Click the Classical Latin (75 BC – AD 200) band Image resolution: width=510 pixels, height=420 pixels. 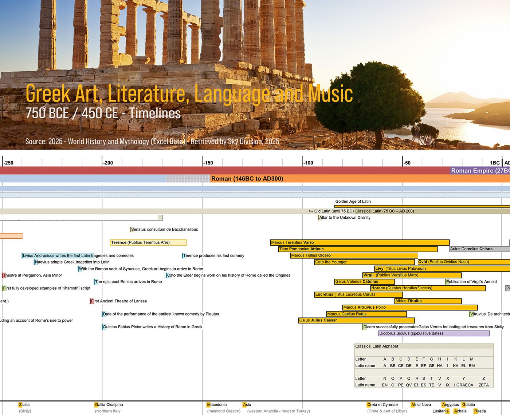pyautogui.click(x=384, y=211)
